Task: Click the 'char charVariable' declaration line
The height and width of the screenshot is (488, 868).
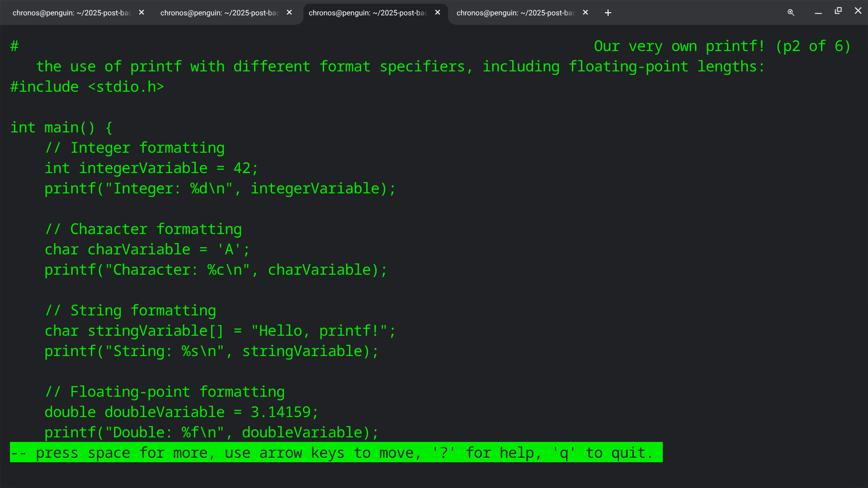Action: coord(147,249)
